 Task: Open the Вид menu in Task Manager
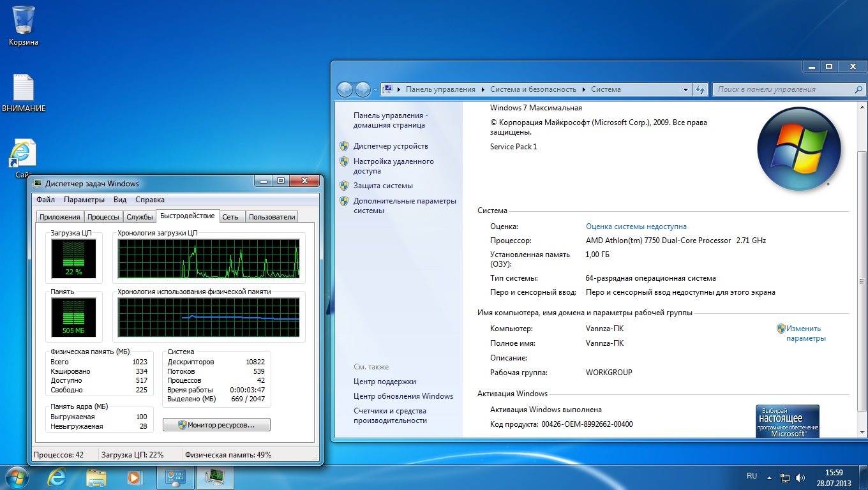coord(120,200)
